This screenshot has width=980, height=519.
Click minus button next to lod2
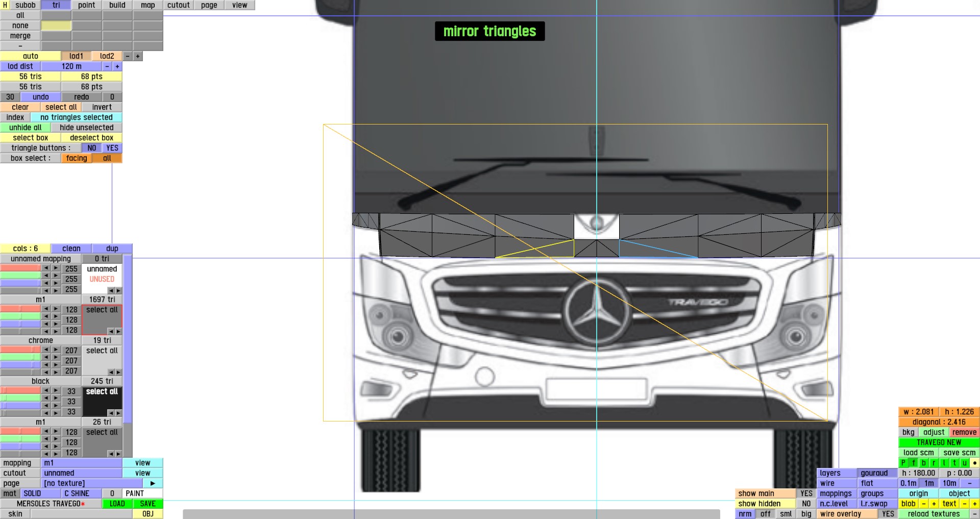128,56
